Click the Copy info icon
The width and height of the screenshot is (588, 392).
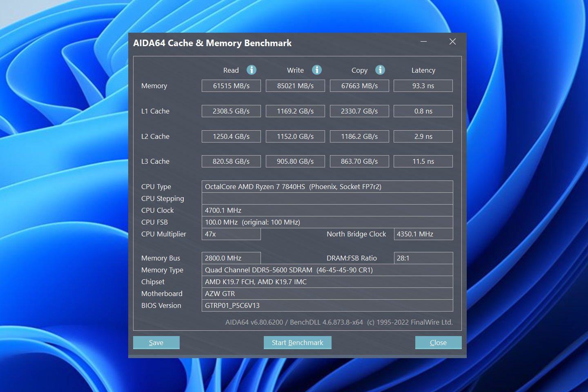pos(380,70)
